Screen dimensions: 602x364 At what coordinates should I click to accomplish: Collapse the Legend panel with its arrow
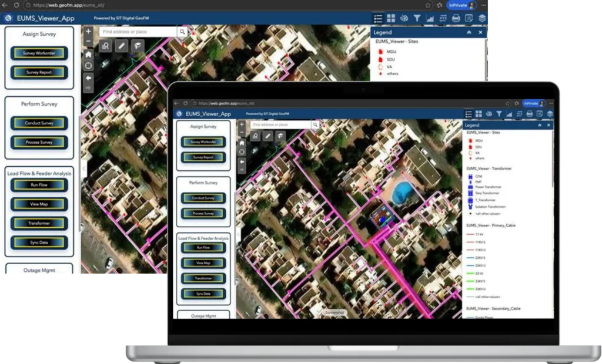coord(540,125)
